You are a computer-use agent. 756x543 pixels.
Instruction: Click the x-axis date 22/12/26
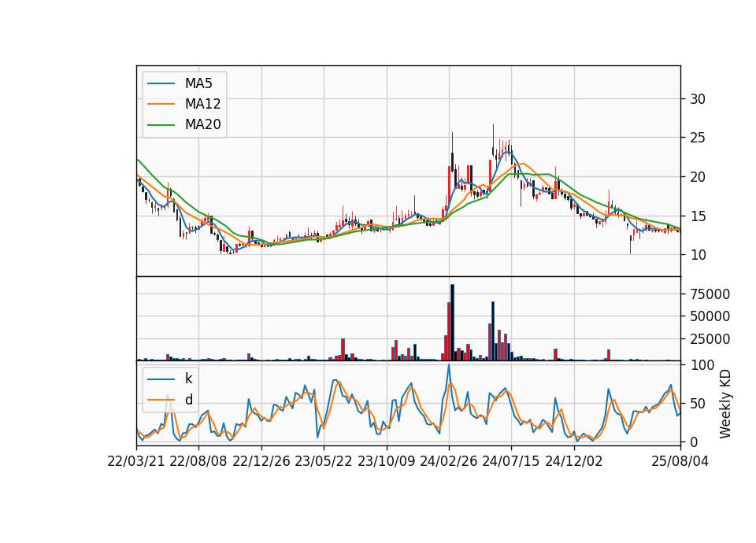[x=261, y=462]
